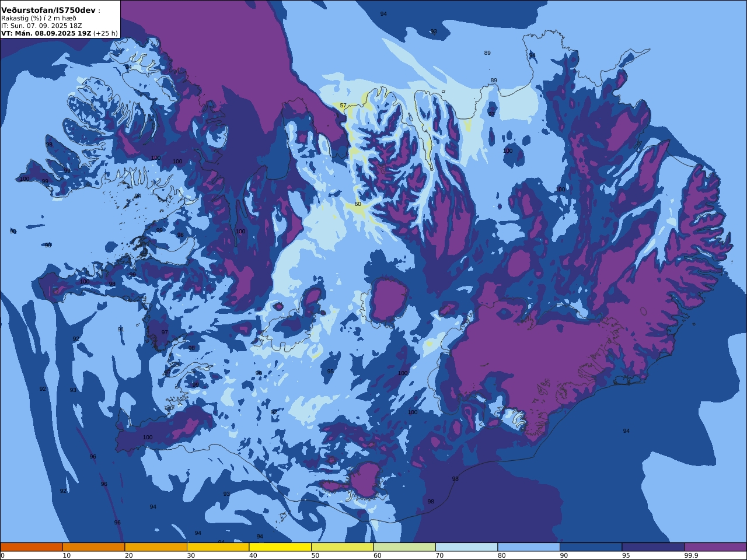Select the legend tick label 20
This screenshot has height=560, width=747.
click(x=128, y=555)
